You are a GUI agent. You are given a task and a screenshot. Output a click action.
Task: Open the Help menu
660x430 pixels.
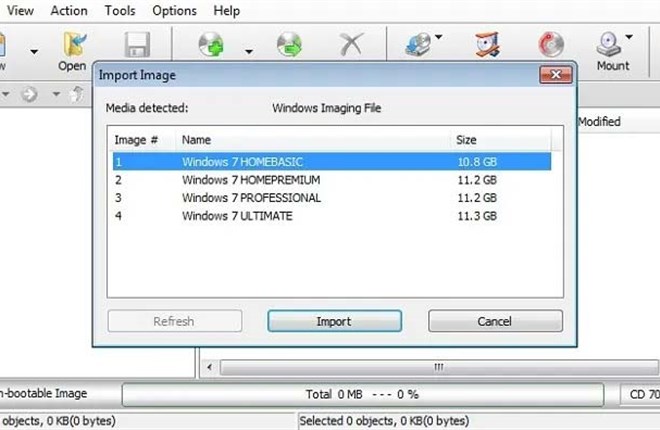point(226,11)
